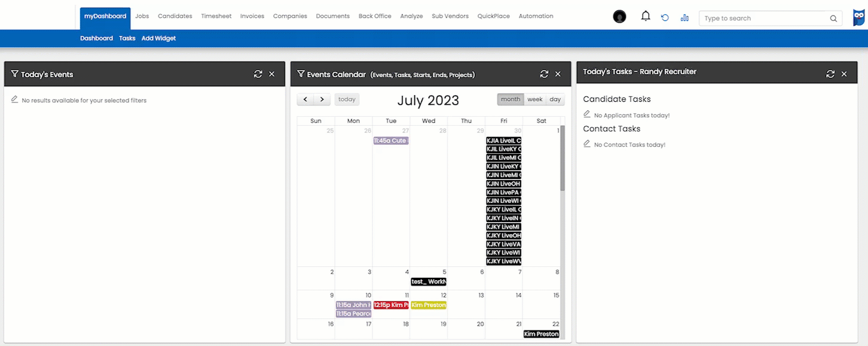The image size is (868, 346).
Task: Click the Dashboard submenu link
Action: tap(97, 38)
